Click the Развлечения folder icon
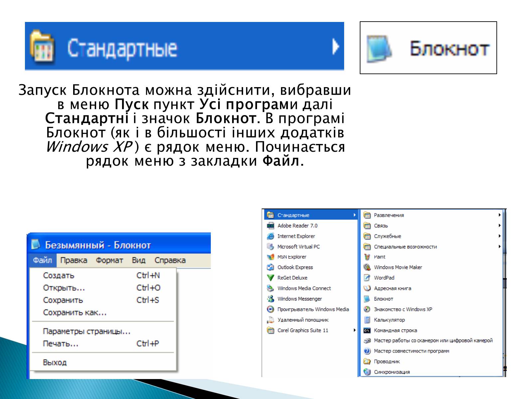Viewport: 532px width, 399px height. coord(367,215)
